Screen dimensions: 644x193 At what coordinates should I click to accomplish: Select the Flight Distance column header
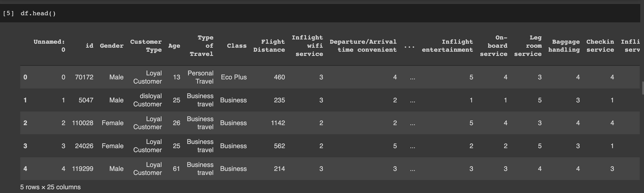click(269, 46)
